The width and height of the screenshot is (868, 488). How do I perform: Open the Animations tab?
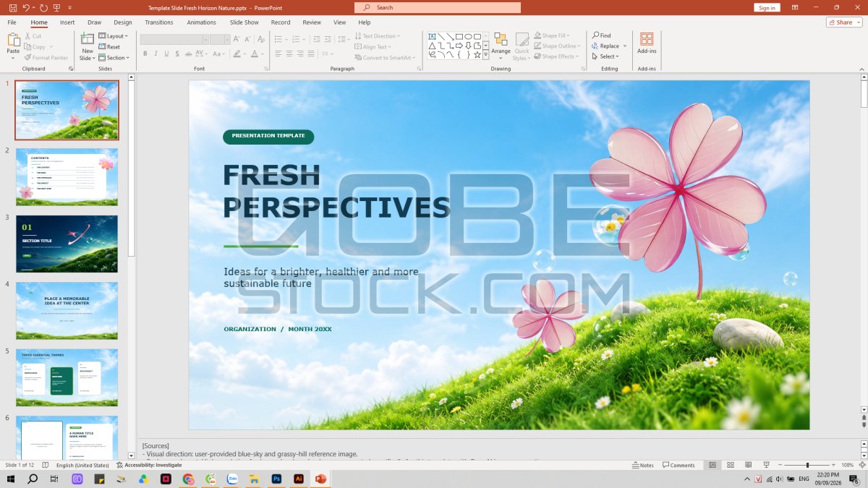pos(201,22)
